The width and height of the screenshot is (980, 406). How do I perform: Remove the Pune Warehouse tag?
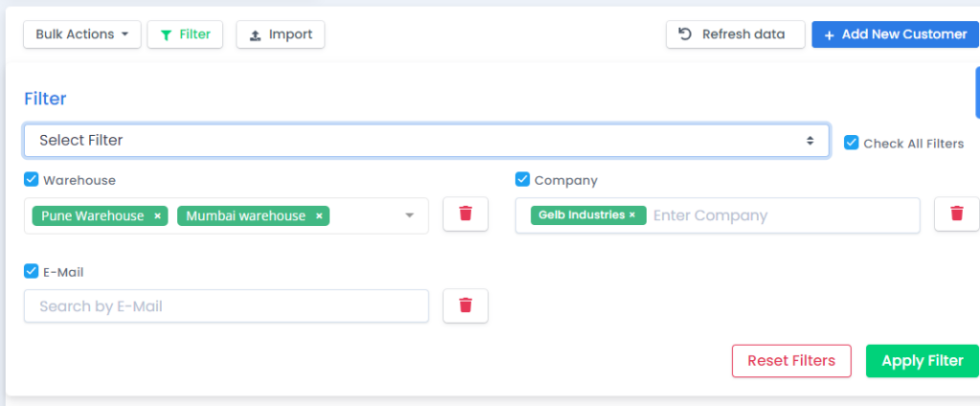(x=158, y=215)
